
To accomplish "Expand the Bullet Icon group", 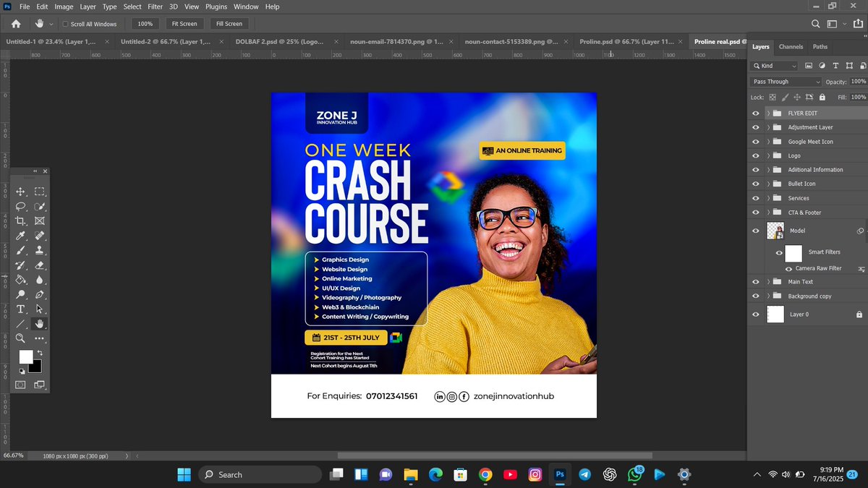I will point(769,184).
